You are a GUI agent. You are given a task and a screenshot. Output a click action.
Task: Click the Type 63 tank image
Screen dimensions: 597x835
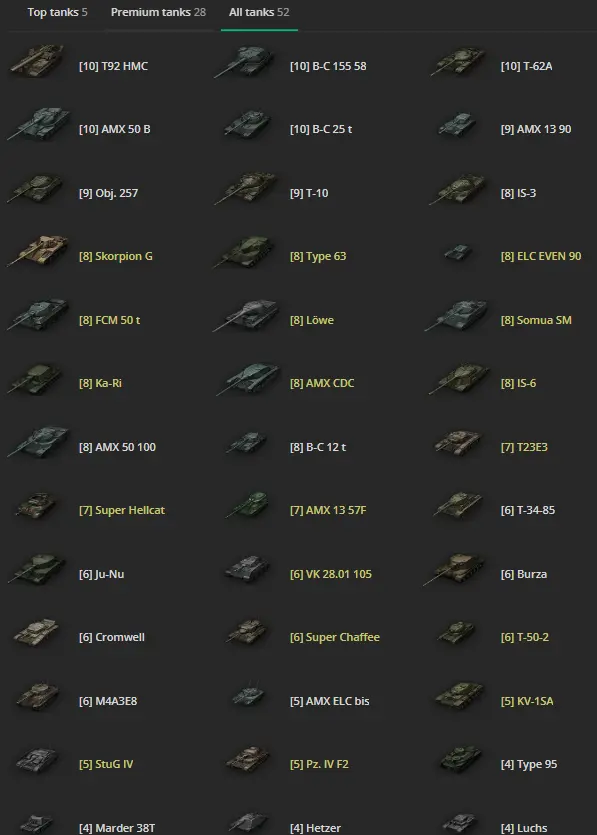(245, 252)
